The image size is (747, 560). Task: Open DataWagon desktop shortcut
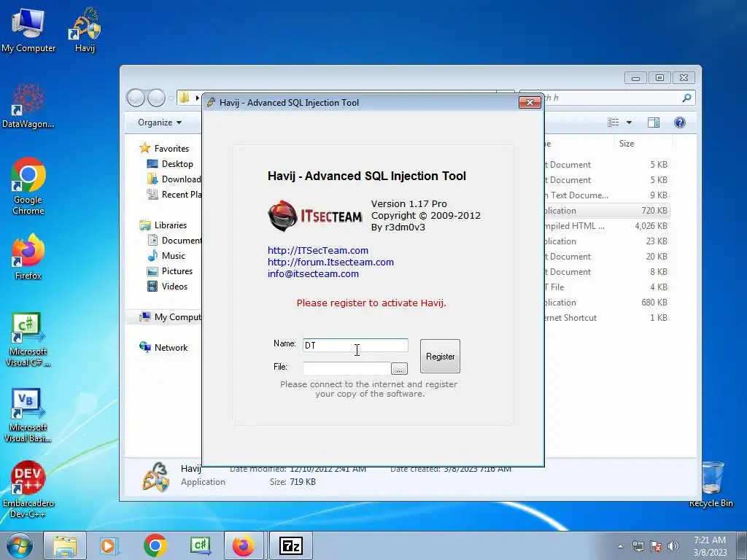tap(28, 106)
